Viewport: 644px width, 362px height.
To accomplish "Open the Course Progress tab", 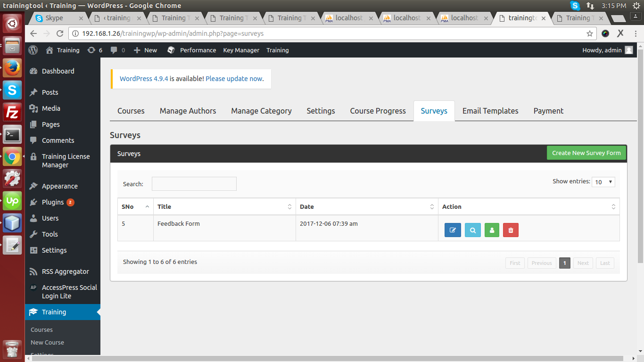I will pyautogui.click(x=378, y=111).
